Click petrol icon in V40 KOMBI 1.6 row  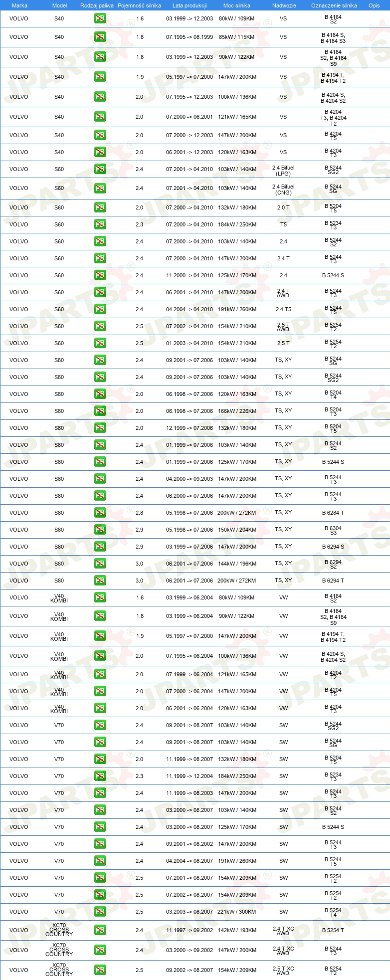(100, 597)
